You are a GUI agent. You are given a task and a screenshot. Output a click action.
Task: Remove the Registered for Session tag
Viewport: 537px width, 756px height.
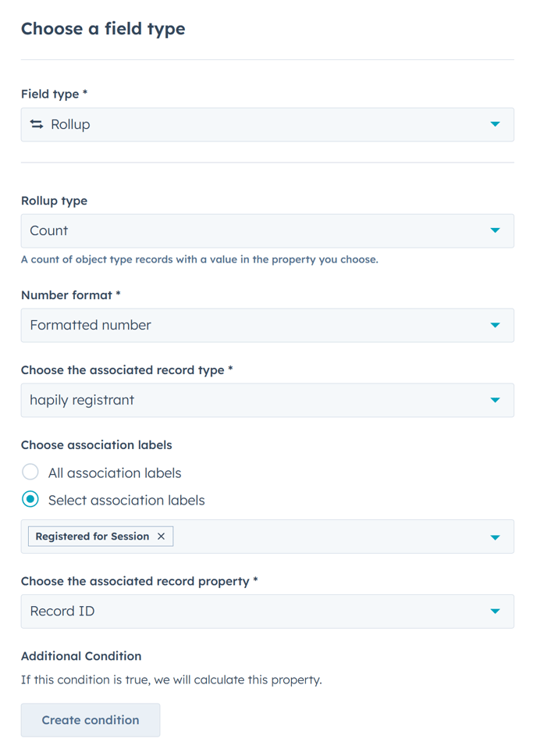click(x=161, y=537)
